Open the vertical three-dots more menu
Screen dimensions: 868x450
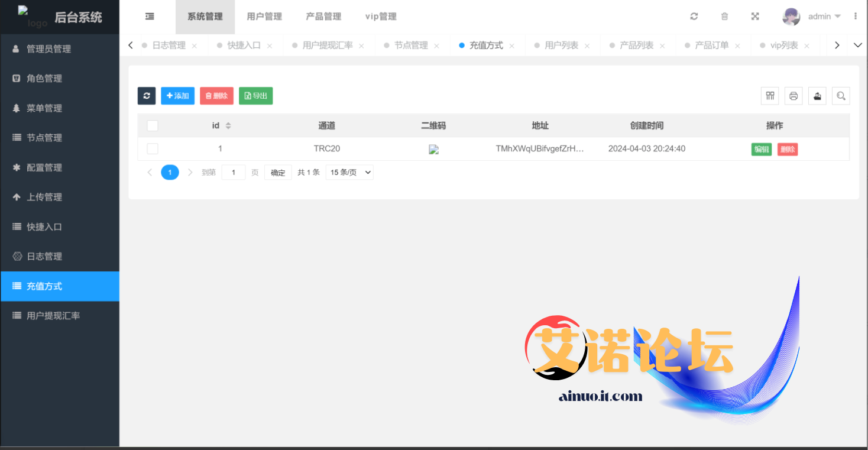pos(856,17)
